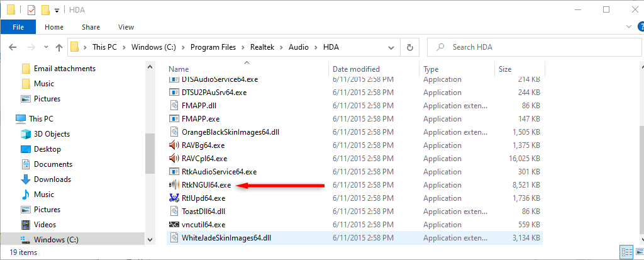This screenshot has height=260, width=644.
Task: Click the Pictures item under This PC
Action: [x=40, y=210]
